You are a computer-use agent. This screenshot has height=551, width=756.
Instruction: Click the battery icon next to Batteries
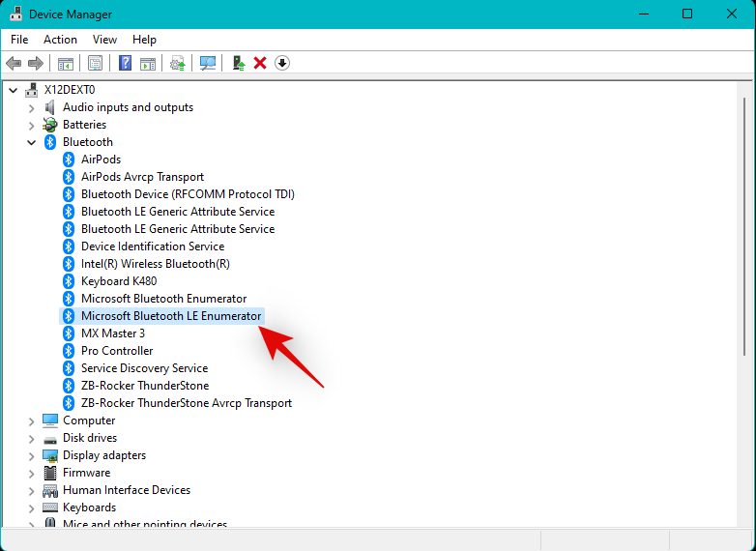pyautogui.click(x=49, y=125)
